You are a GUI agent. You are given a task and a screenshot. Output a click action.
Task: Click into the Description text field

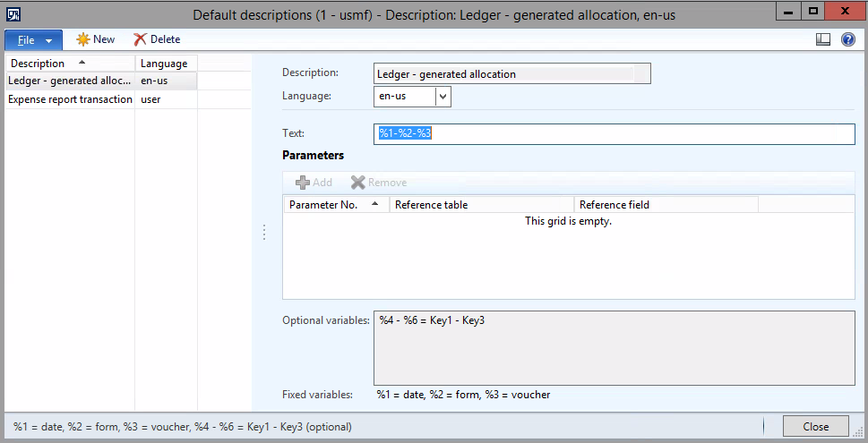[511, 73]
